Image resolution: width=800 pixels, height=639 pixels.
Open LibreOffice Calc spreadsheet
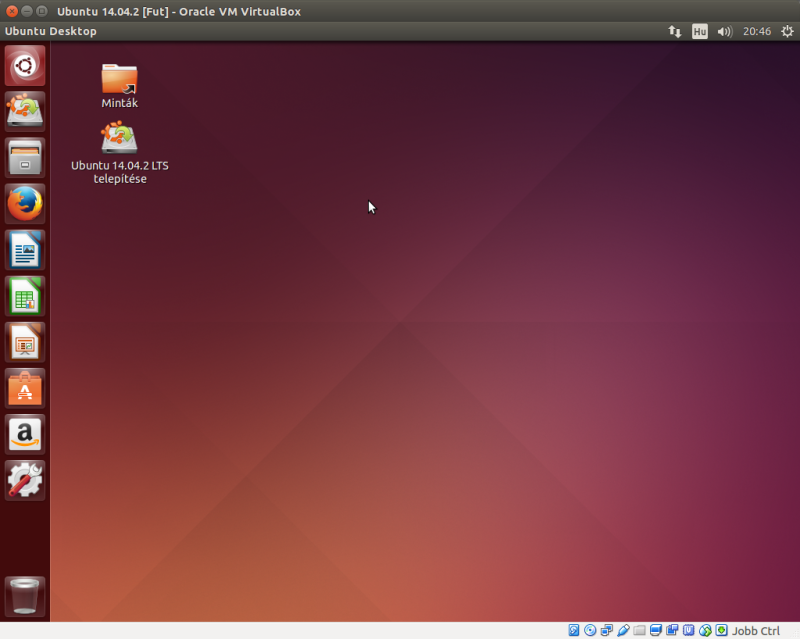(x=25, y=296)
